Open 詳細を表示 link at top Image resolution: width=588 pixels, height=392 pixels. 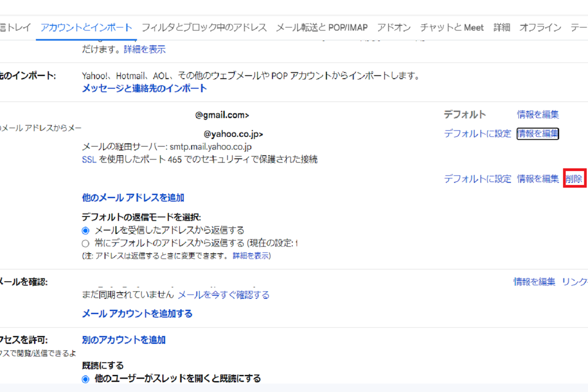(145, 49)
